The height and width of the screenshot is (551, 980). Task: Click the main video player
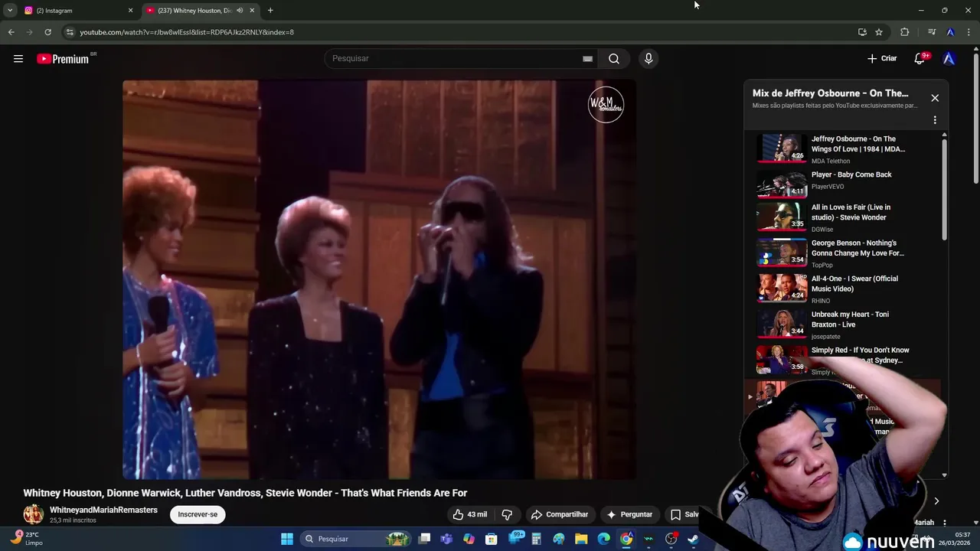tap(379, 279)
